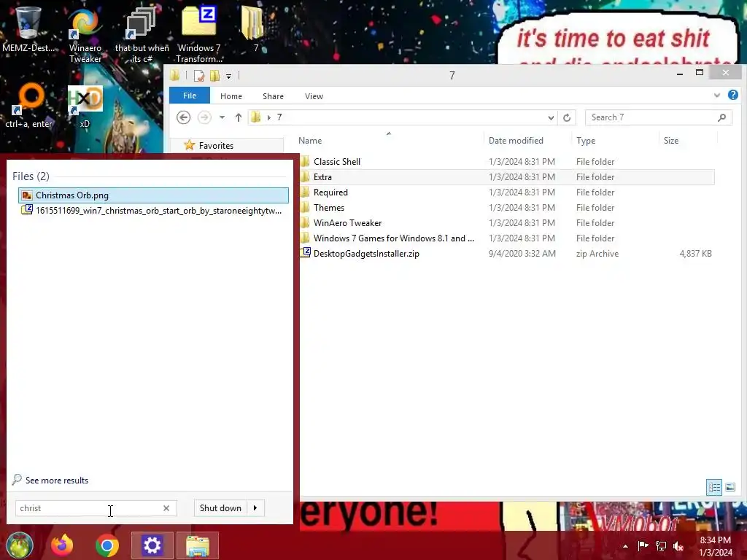
Task: Click New Folder icon in Explorer title bar
Action: [215, 75]
